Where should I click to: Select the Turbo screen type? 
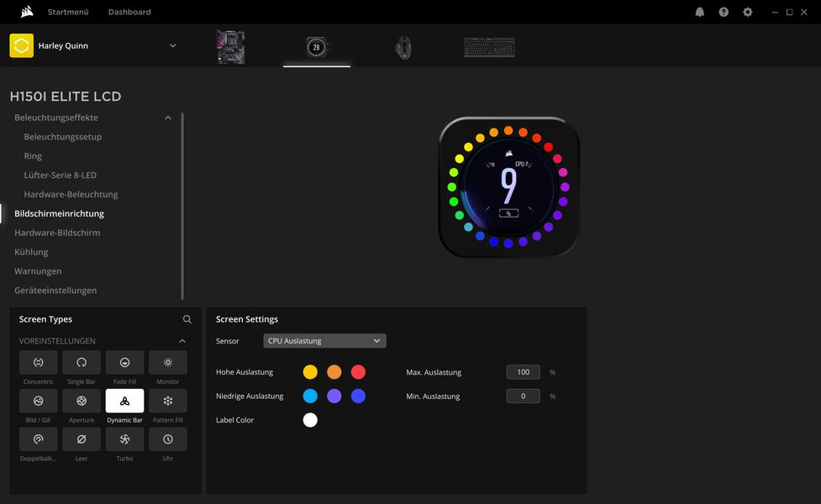pos(124,439)
